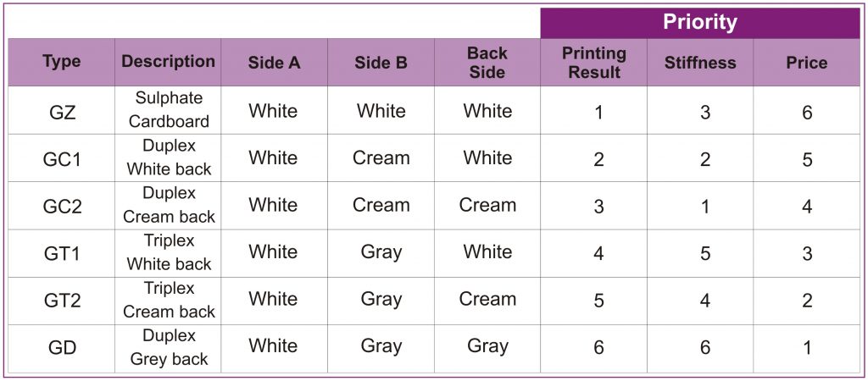The height and width of the screenshot is (381, 868).
Task: Click the GD type cell
Action: [61, 347]
